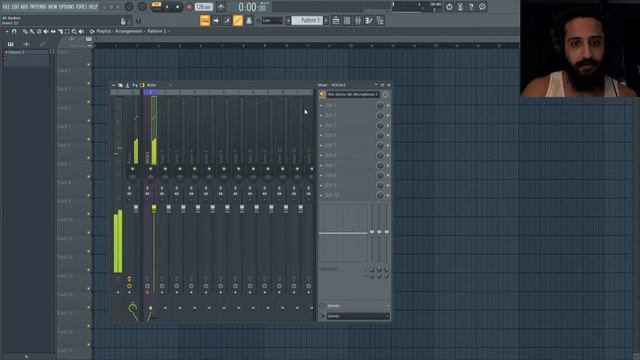Click the metronome icon beside the tempo
The height and width of the screenshot is (360, 640).
pyautogui.click(x=221, y=7)
